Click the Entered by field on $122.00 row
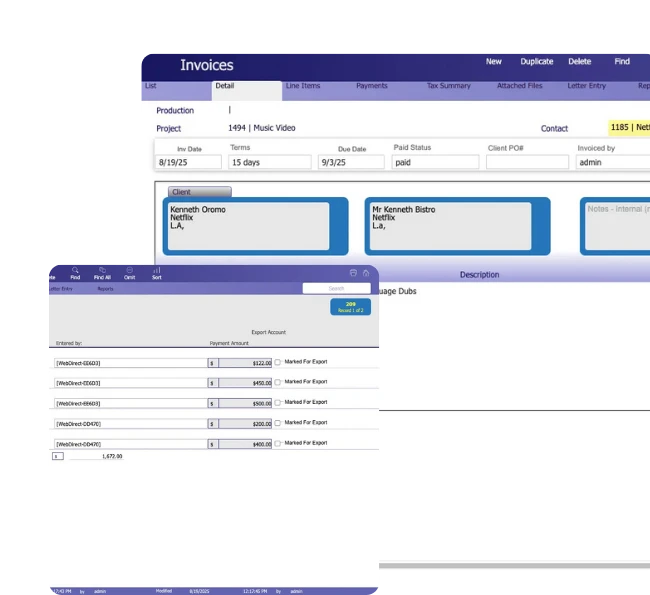 pos(131,363)
